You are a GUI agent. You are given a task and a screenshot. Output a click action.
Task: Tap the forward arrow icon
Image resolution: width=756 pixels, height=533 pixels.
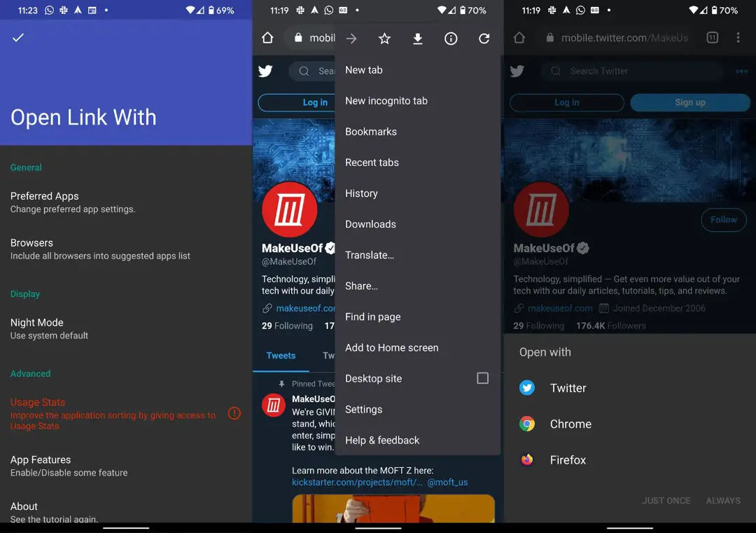point(351,39)
